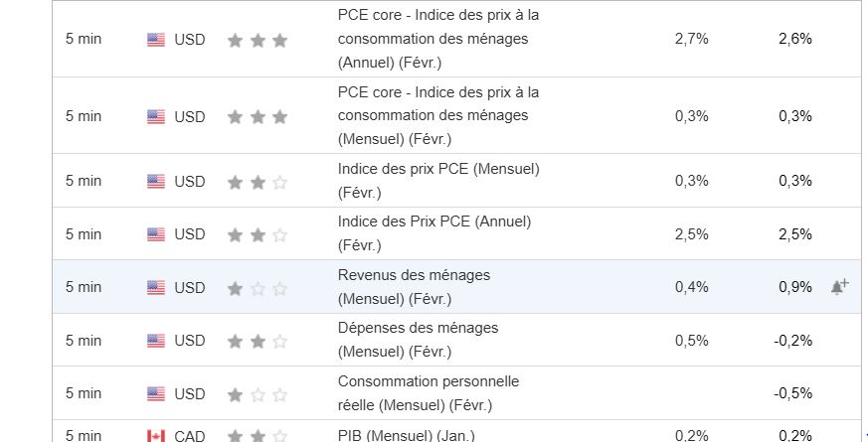Open PCE core Mensuel (Févr.) event
This screenshot has width=868, height=442.
point(438,115)
